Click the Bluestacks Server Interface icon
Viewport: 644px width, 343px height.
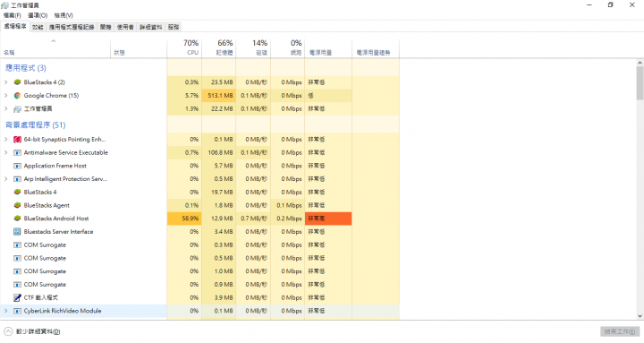coord(17,232)
